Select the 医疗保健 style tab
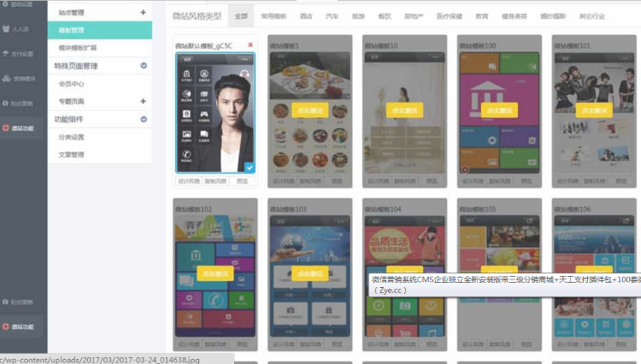 pos(450,16)
